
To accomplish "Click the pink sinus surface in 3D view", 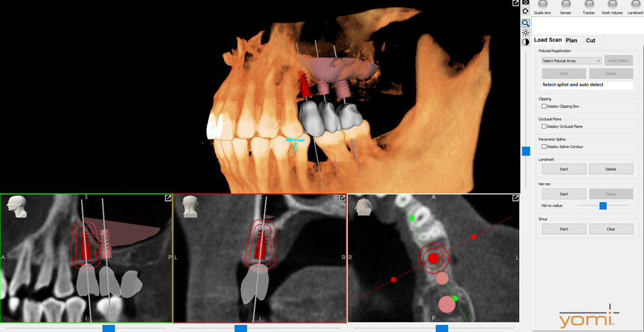I will 337,69.
